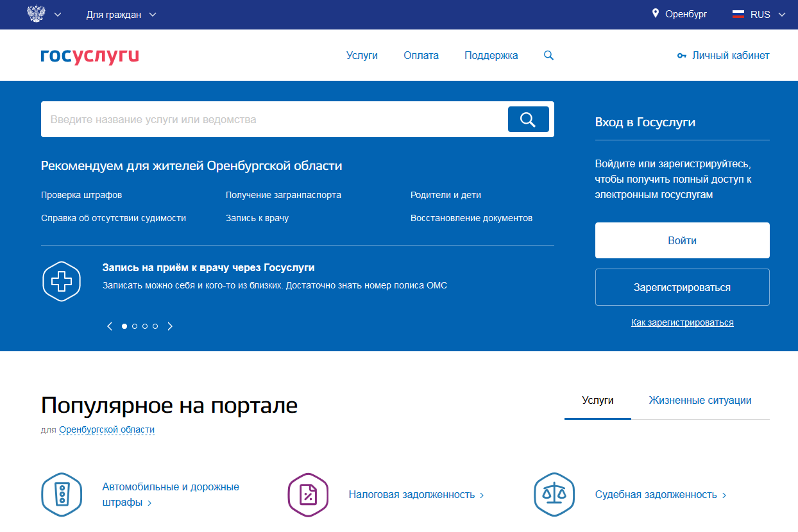Open the Оплата menu item
The image size is (798, 532).
[x=421, y=56]
